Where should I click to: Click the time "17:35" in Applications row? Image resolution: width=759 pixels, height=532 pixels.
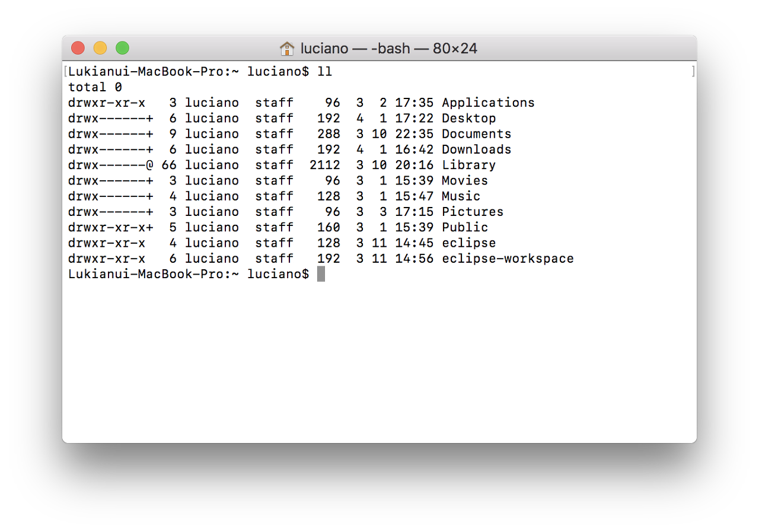[414, 103]
